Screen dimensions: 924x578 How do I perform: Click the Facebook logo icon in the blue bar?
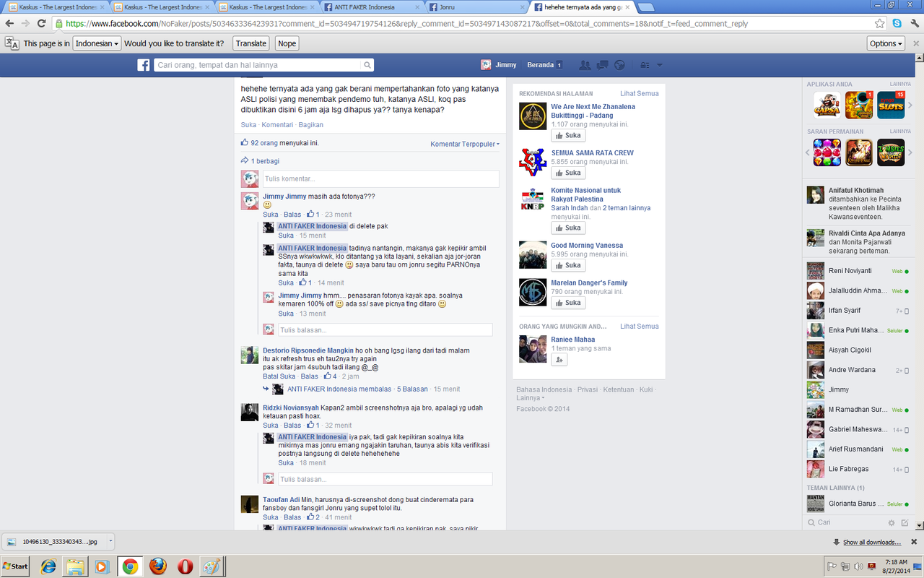coord(144,65)
